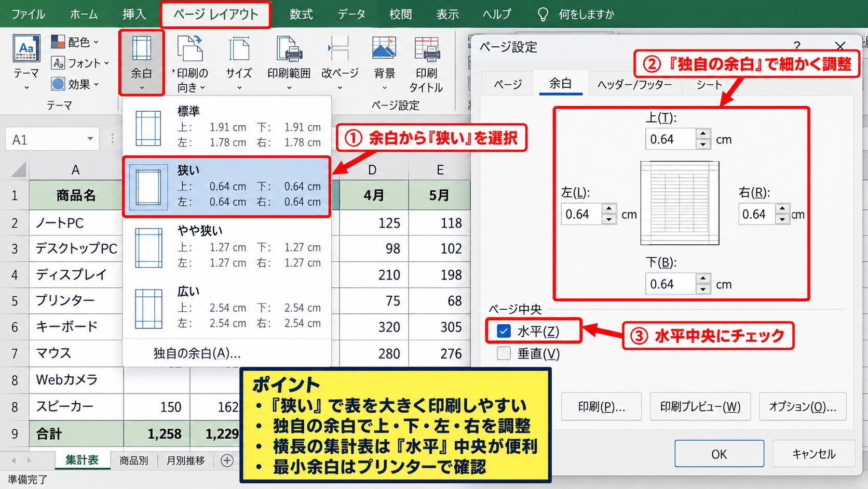Decrease the 右(R) right margin stepper
The height and width of the screenshot is (489, 868).
tap(782, 219)
